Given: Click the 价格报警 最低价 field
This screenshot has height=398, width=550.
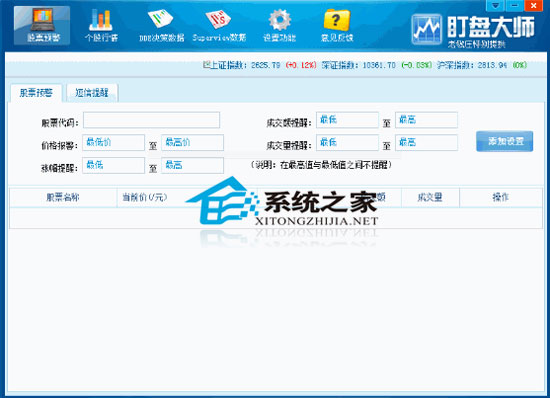Looking at the screenshot, I should [113, 142].
